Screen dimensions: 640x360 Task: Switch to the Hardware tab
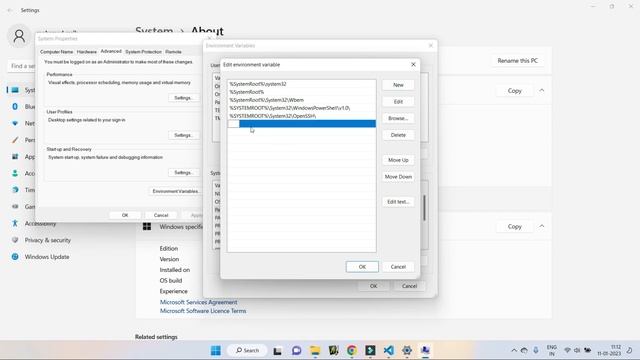tap(87, 52)
